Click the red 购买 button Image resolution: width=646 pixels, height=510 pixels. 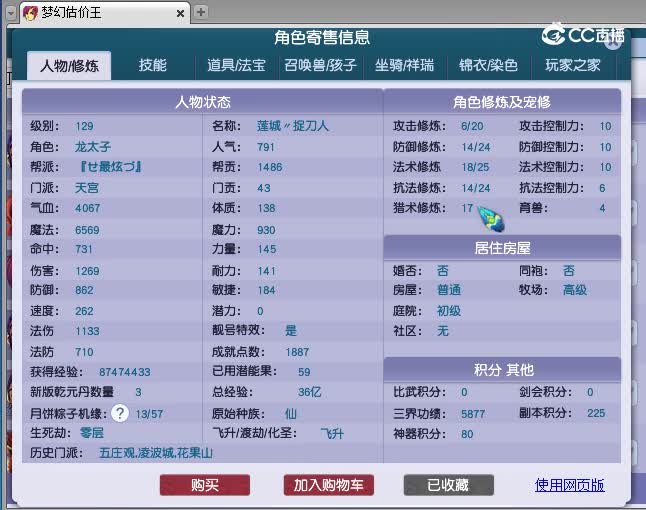coord(205,485)
